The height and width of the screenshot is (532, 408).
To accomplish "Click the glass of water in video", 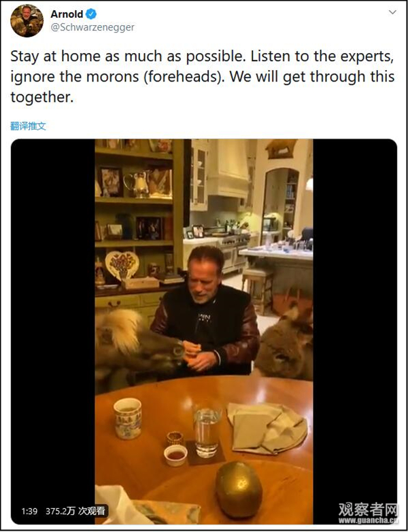I will [207, 432].
